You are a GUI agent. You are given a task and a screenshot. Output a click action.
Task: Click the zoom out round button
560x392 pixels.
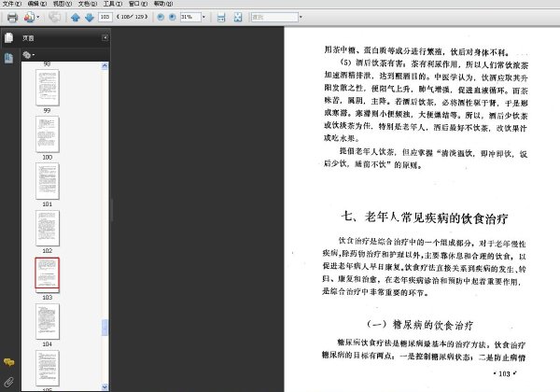click(161, 17)
